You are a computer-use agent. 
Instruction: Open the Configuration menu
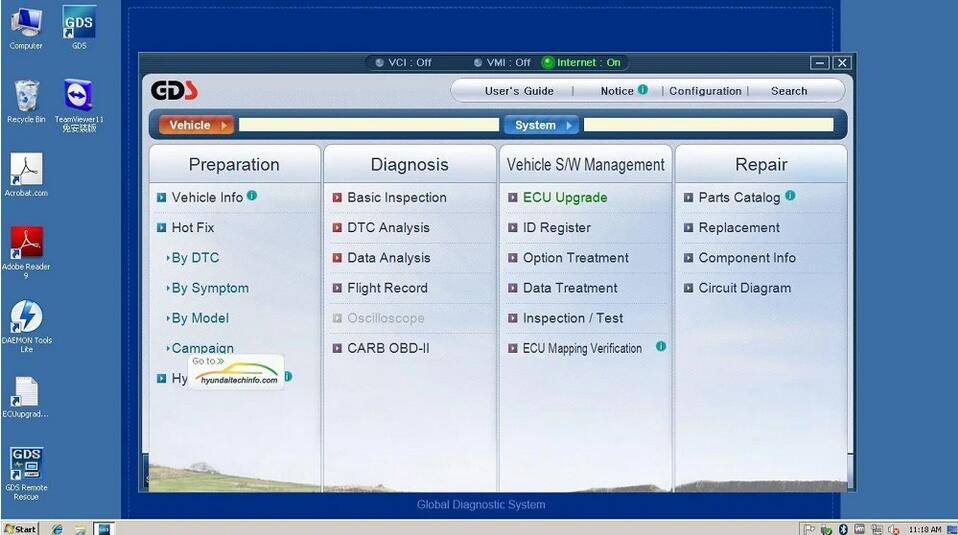(x=705, y=91)
